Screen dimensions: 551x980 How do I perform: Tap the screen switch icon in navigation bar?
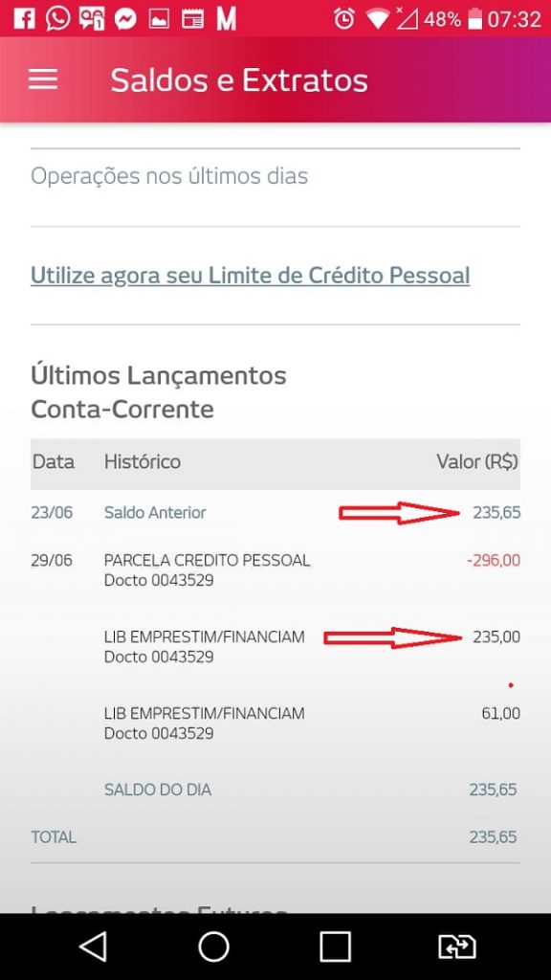click(457, 947)
